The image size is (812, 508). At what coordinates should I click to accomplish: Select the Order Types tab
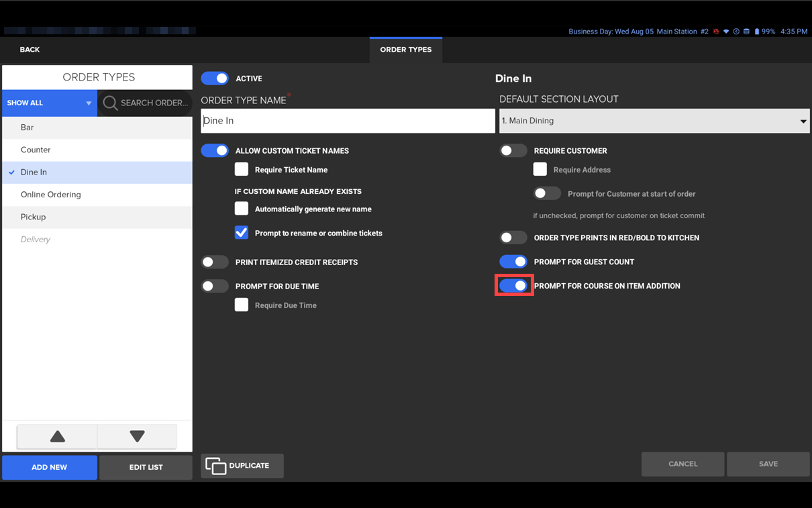pyautogui.click(x=406, y=50)
